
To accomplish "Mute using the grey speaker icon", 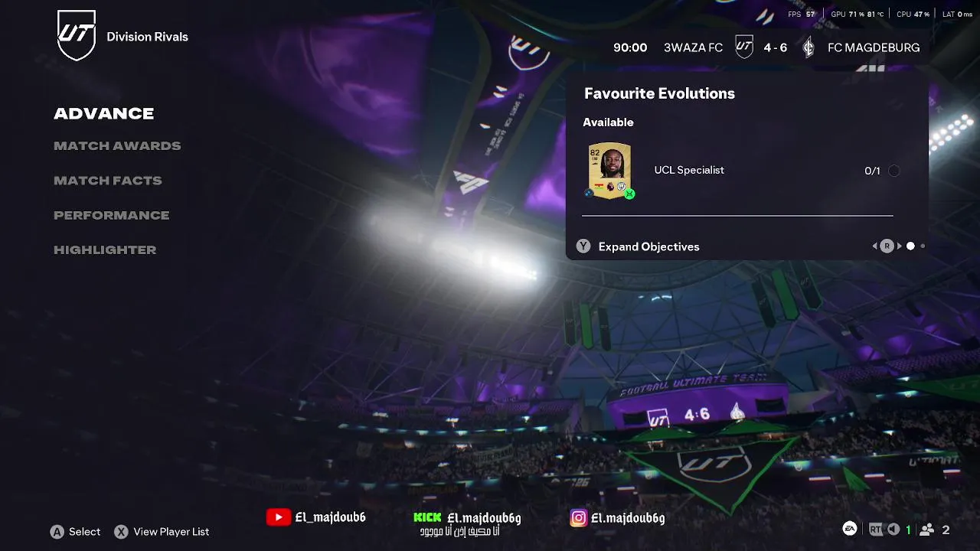I will [893, 530].
